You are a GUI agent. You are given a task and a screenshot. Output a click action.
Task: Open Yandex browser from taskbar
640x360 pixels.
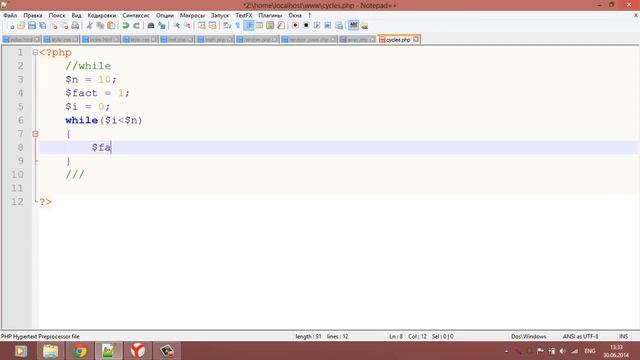pyautogui.click(x=138, y=351)
